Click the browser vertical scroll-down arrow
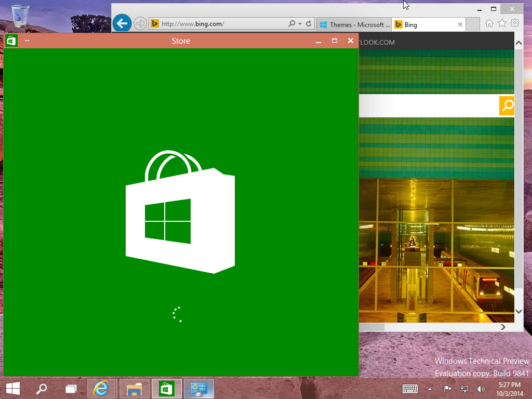The image size is (532, 399). coord(518,311)
